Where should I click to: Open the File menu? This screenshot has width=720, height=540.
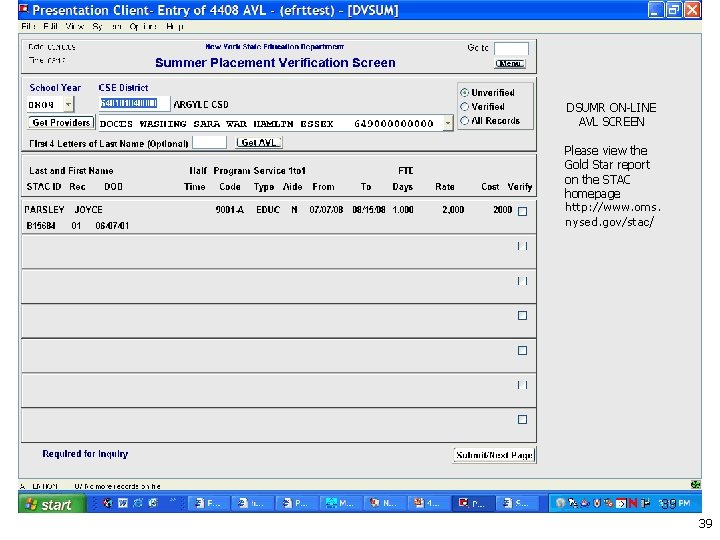[x=28, y=27]
